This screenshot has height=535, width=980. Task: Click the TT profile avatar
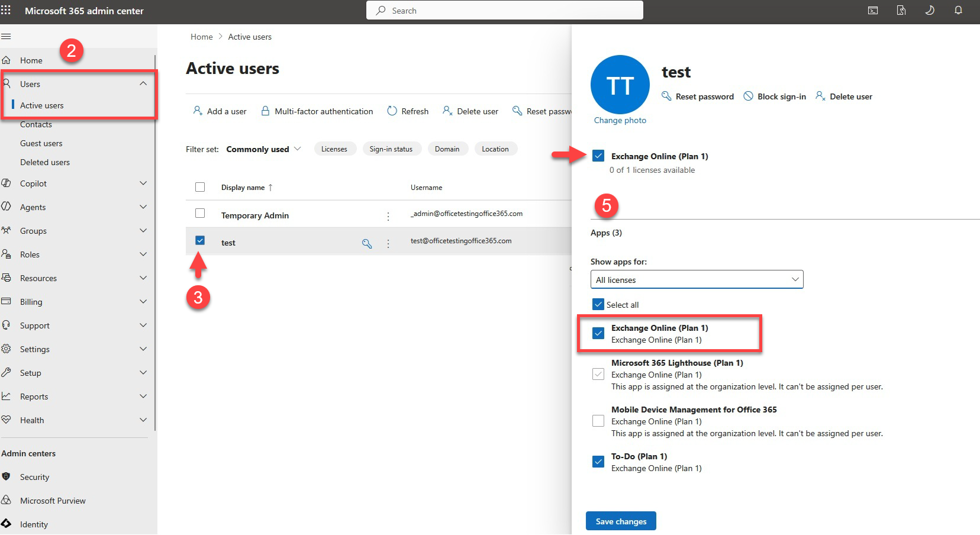tap(620, 85)
